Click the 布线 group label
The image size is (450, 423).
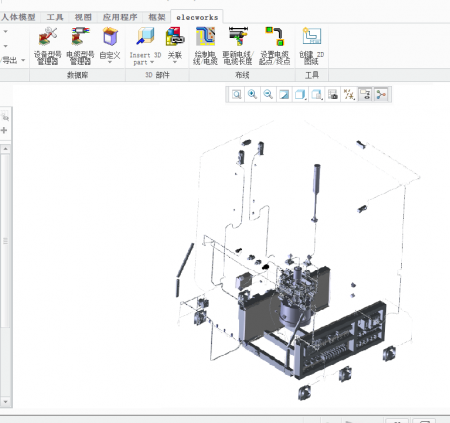[242, 75]
